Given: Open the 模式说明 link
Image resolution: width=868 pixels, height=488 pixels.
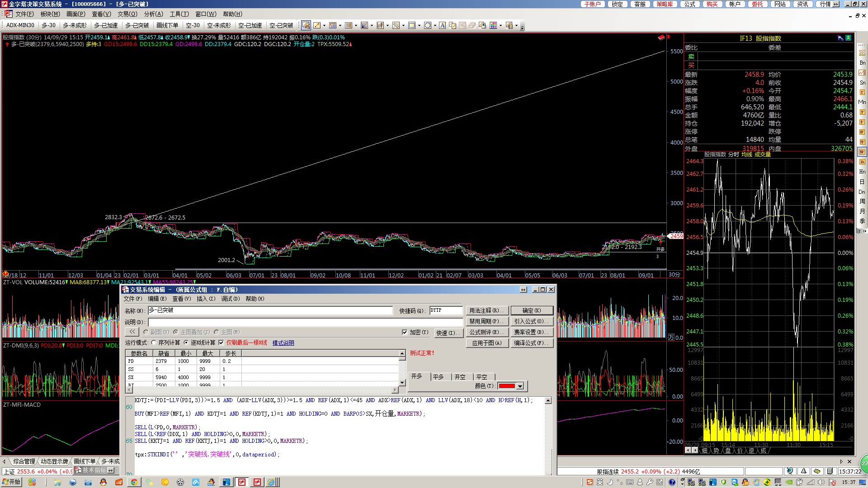Looking at the screenshot, I should (x=283, y=343).
